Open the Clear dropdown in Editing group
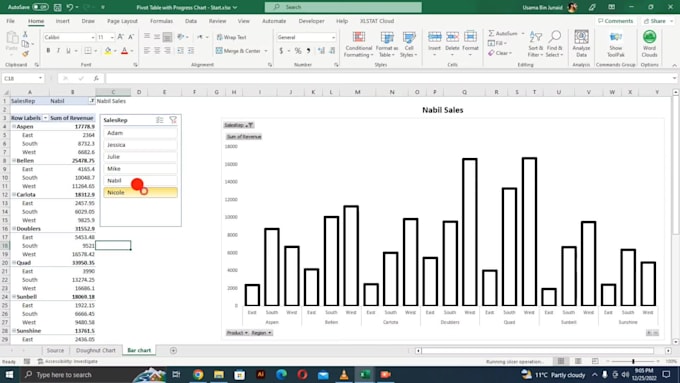The image size is (680, 383). point(500,53)
